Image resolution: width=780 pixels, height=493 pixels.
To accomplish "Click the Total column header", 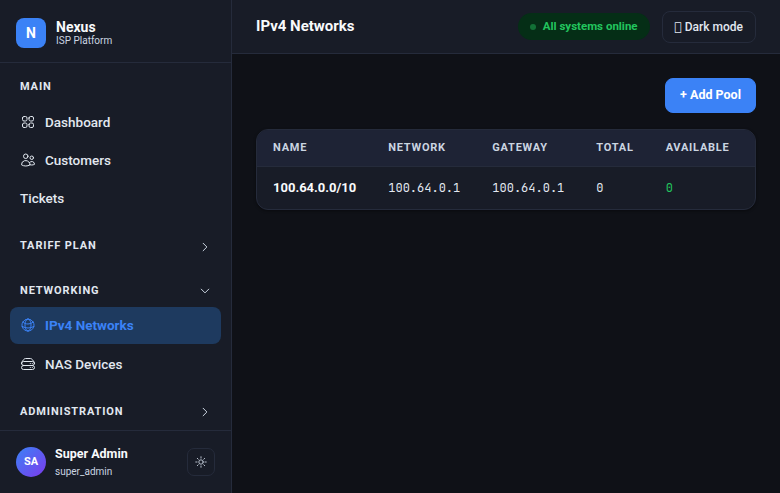I will point(614,147).
